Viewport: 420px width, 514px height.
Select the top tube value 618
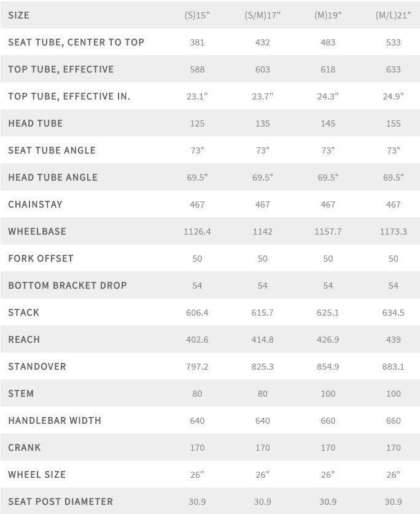(328, 69)
